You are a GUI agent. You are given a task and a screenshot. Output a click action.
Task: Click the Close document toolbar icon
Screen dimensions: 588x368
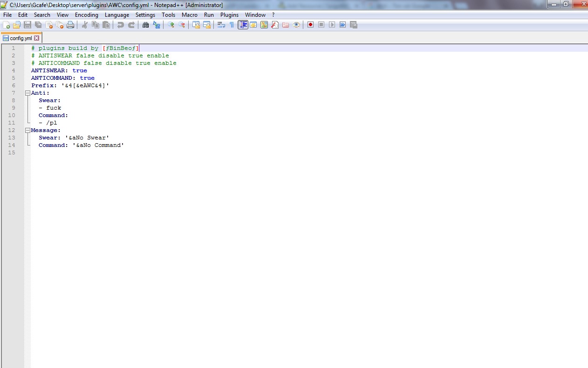(x=49, y=25)
